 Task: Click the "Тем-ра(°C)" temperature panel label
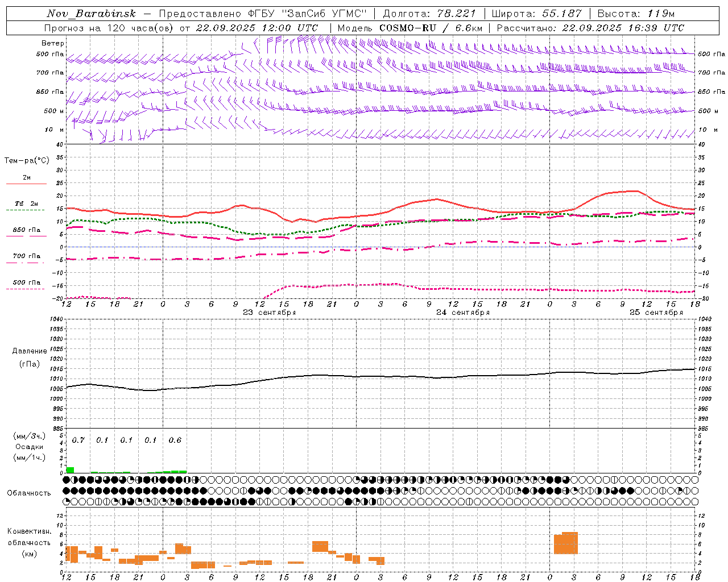coord(27,161)
